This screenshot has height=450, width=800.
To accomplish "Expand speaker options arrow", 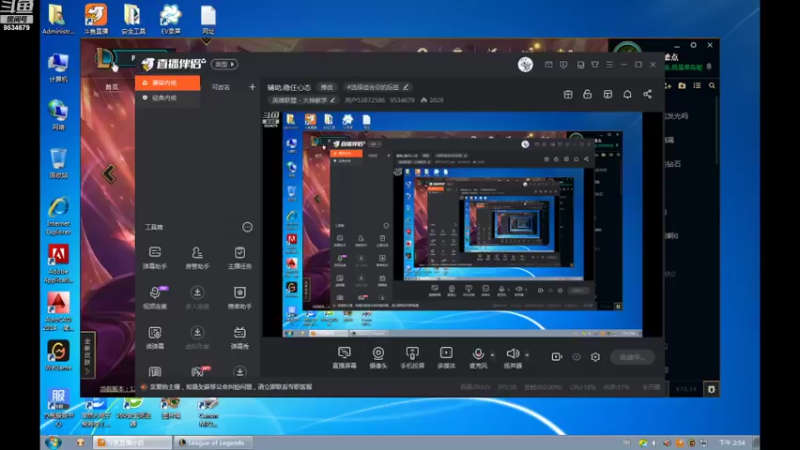I will (527, 355).
